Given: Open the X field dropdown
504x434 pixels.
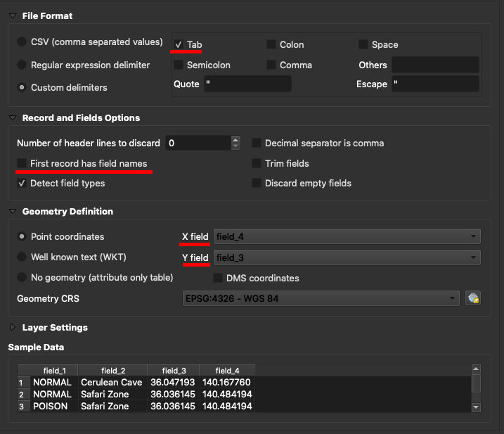Looking at the screenshot, I should click(x=347, y=236).
